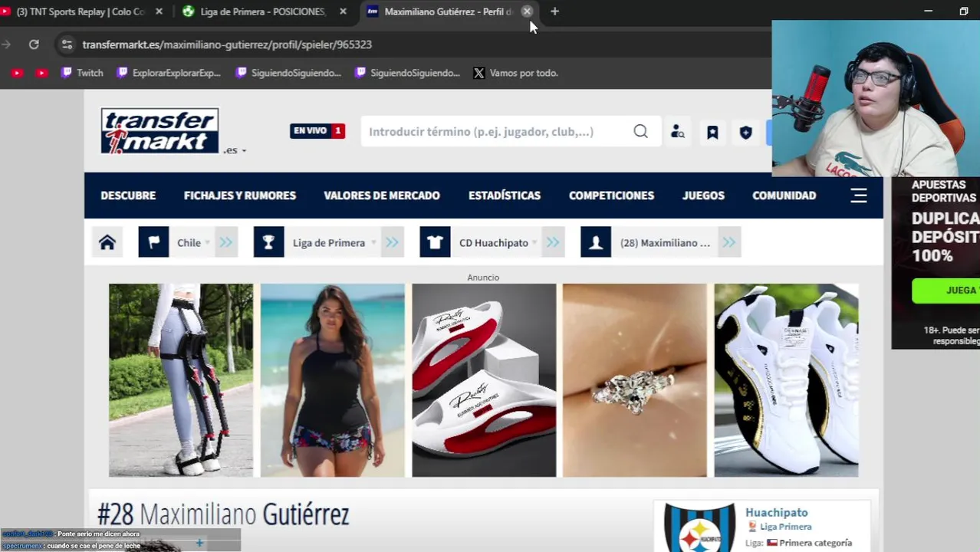Close the TNT Sports Replay tab

[x=159, y=11]
